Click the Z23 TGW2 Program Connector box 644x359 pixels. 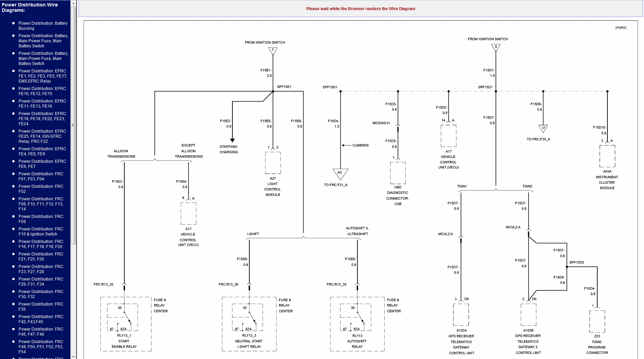pos(597,321)
